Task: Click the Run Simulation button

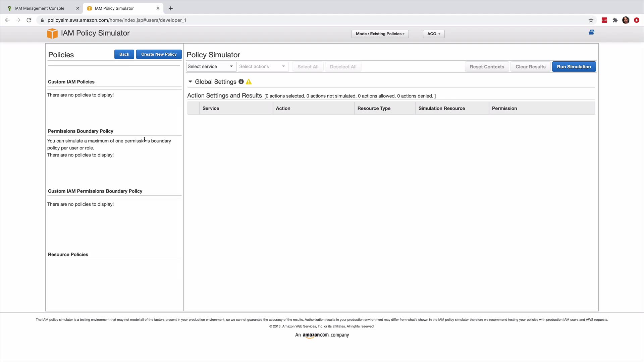Action: [574, 67]
